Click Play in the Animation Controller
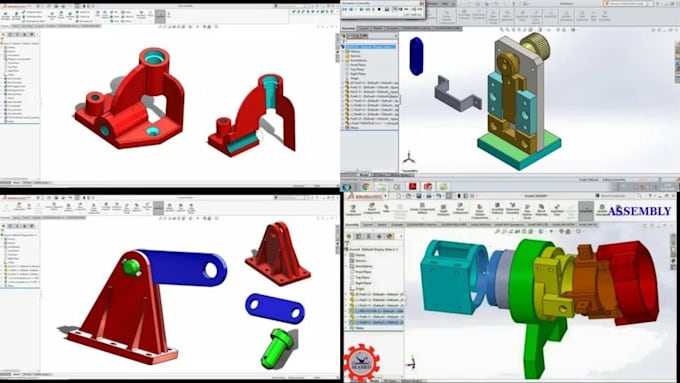 356,9
